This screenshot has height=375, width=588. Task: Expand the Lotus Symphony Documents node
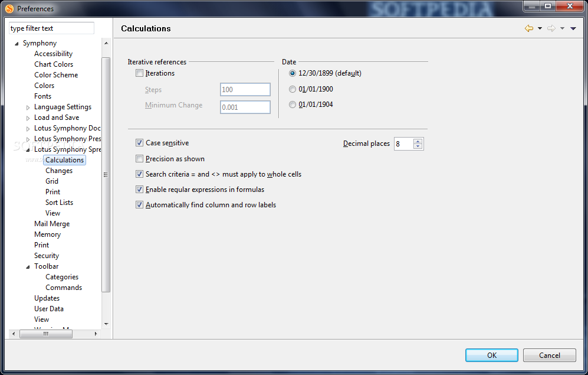point(28,129)
